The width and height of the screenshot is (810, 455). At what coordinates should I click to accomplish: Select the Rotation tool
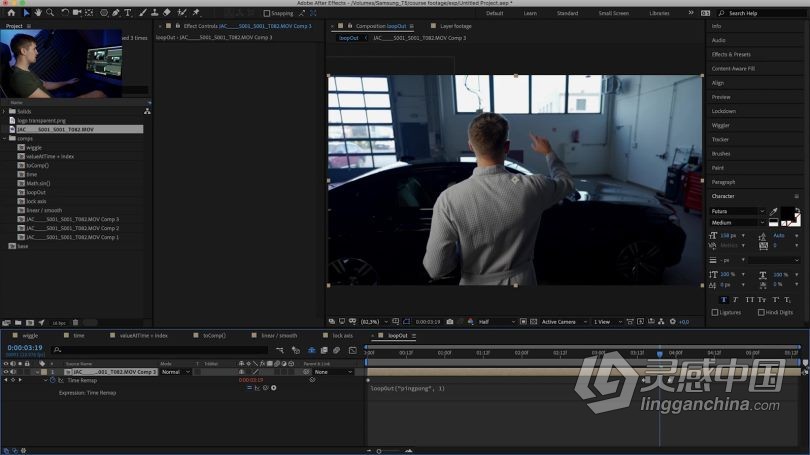coord(65,12)
